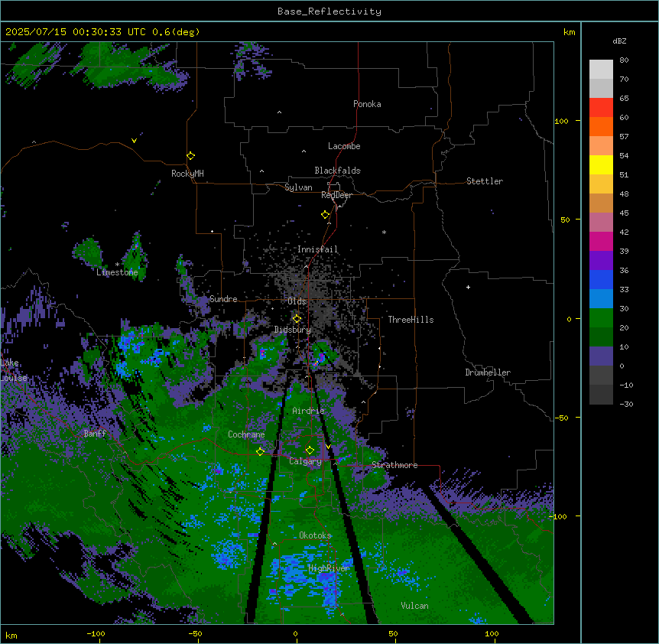Screen dimensions: 659x644
Task: Select the Strathmore map label
Action: [394, 465]
